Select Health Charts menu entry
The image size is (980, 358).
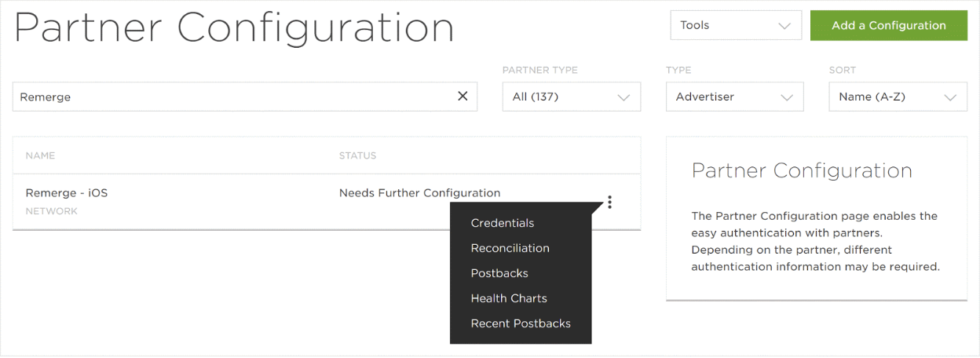pyautogui.click(x=509, y=298)
